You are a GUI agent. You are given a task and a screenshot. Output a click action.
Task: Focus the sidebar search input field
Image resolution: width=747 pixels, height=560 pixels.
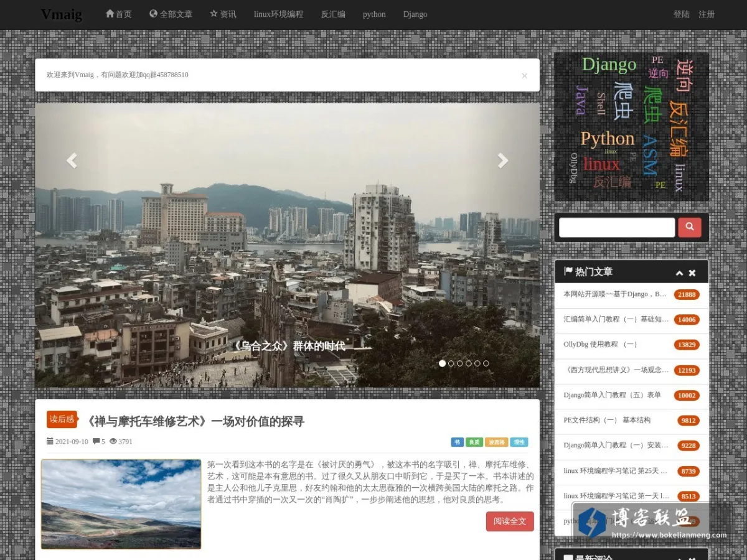coord(617,227)
